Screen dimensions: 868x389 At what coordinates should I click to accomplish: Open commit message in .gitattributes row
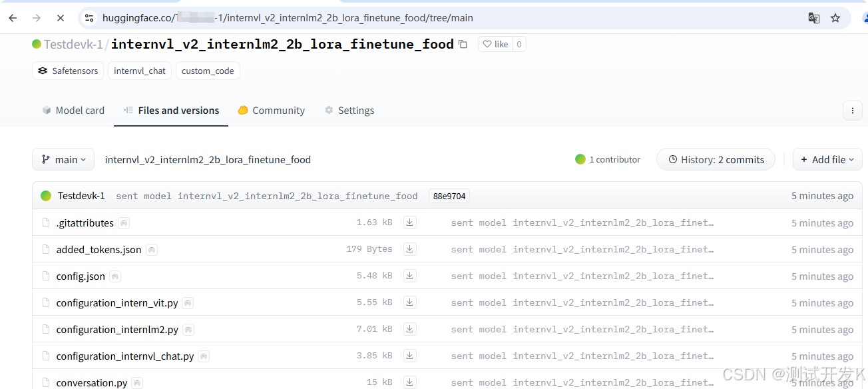pos(582,222)
